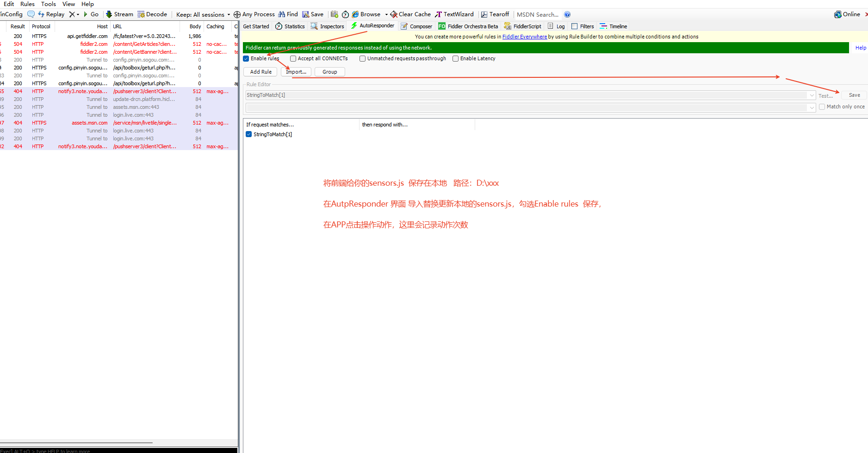Click the FiddlerScript JS icon
Screen dimensions: 868x453
pyautogui.click(x=508, y=26)
